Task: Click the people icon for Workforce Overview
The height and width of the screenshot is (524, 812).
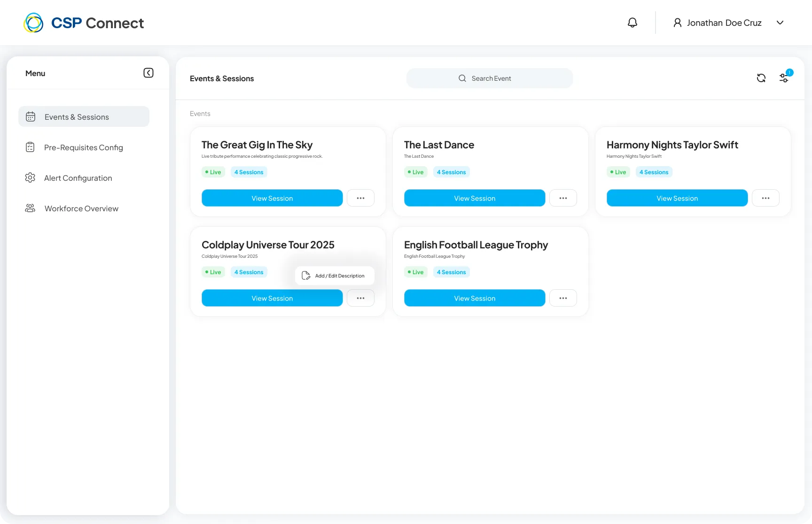Action: pyautogui.click(x=30, y=208)
